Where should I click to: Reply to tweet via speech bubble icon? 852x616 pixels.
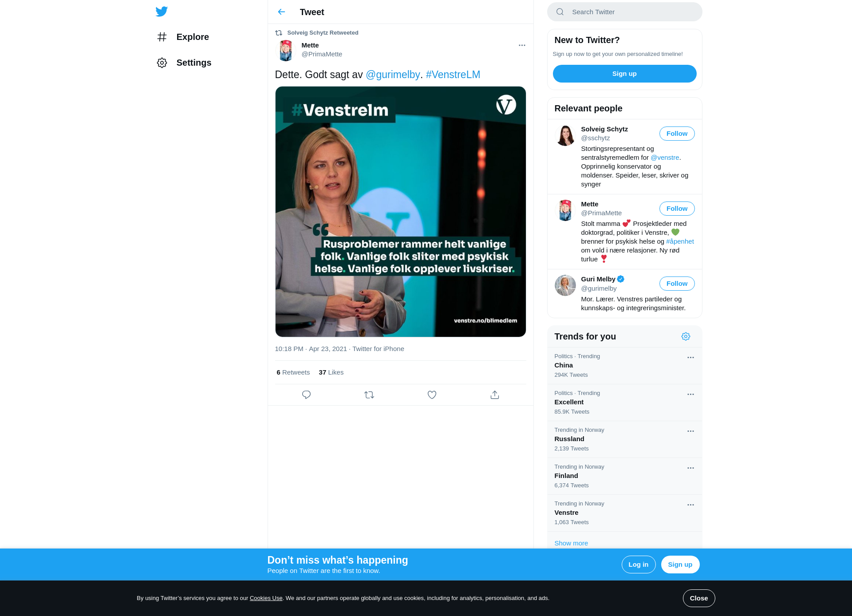(x=306, y=395)
